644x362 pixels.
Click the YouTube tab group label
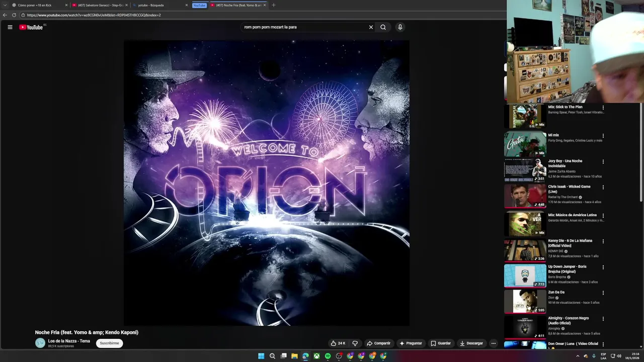[x=200, y=5]
